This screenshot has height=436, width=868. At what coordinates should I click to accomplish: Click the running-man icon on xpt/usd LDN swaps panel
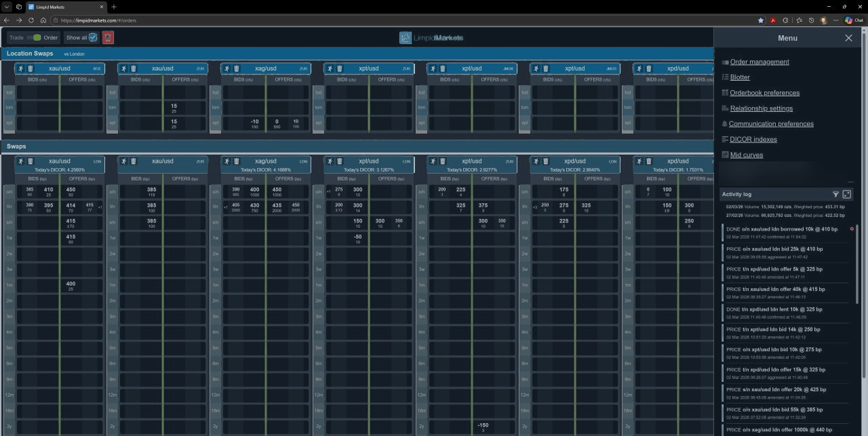pos(330,161)
